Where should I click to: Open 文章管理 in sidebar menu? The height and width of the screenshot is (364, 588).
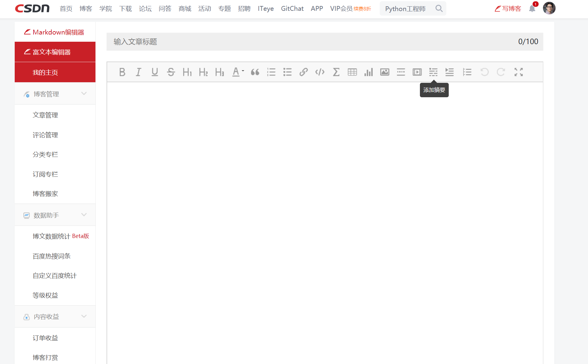click(x=45, y=115)
